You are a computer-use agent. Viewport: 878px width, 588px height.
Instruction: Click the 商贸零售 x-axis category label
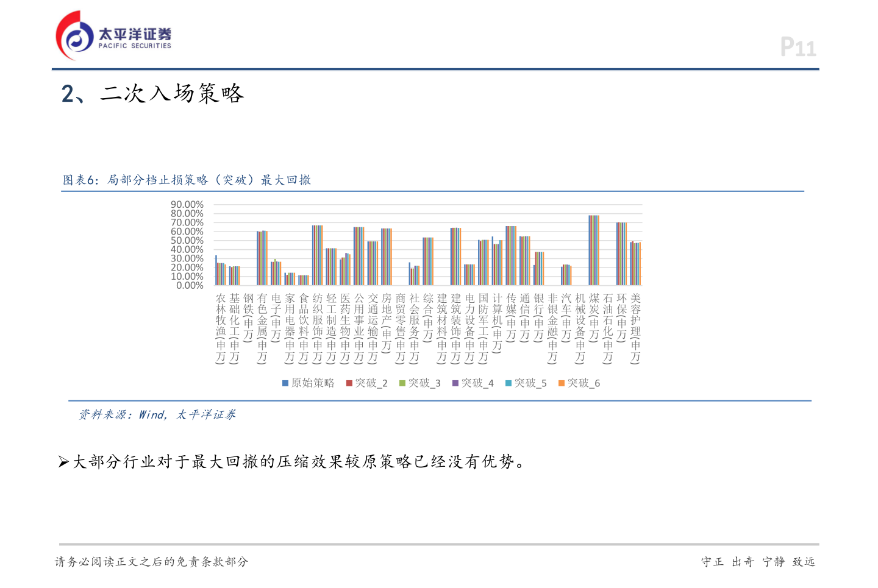[x=401, y=328]
